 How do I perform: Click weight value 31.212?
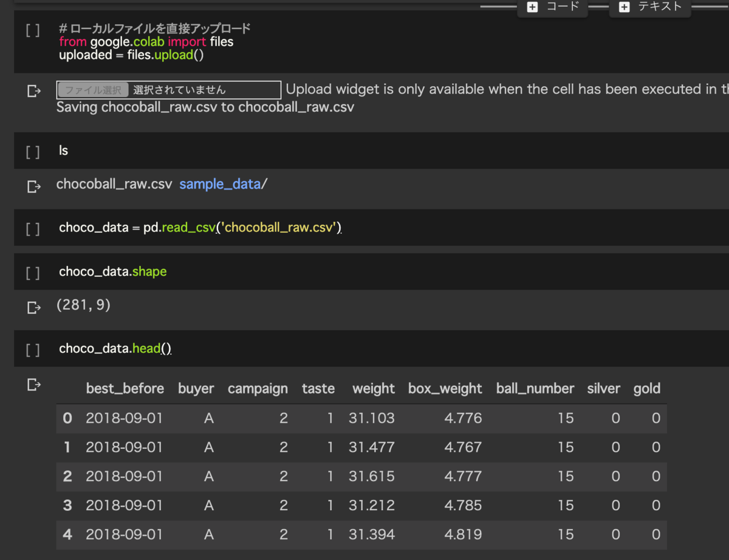pos(372,505)
